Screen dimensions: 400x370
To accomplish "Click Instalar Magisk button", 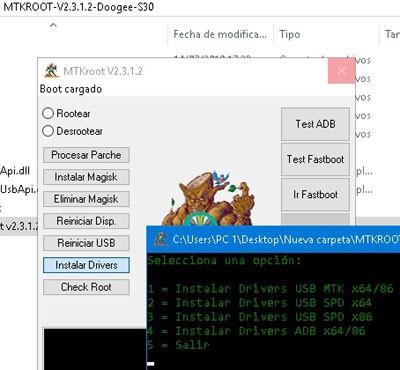I will (x=86, y=177).
